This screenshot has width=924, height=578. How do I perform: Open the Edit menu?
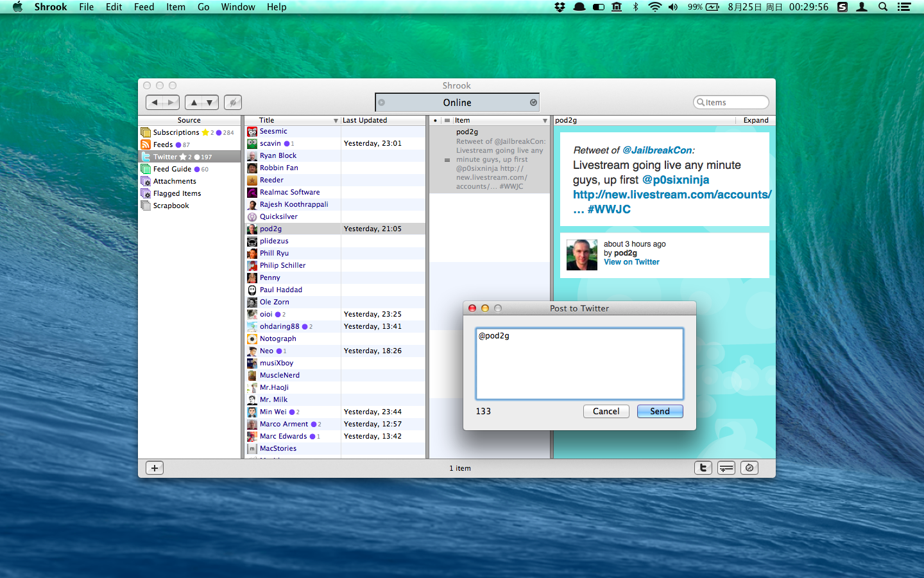pos(114,7)
